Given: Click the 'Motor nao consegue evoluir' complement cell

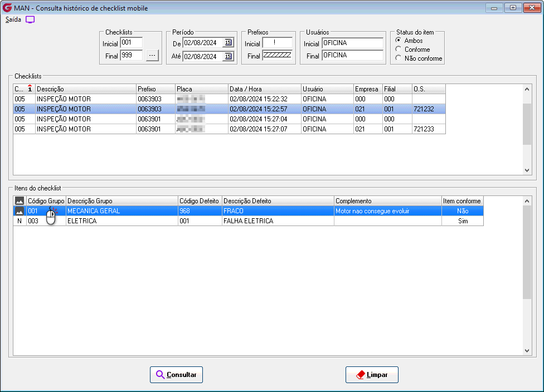Looking at the screenshot, I should click(x=387, y=211).
